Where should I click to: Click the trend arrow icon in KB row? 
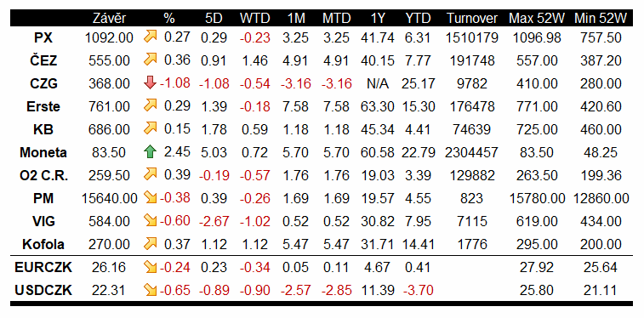pyautogui.click(x=151, y=129)
